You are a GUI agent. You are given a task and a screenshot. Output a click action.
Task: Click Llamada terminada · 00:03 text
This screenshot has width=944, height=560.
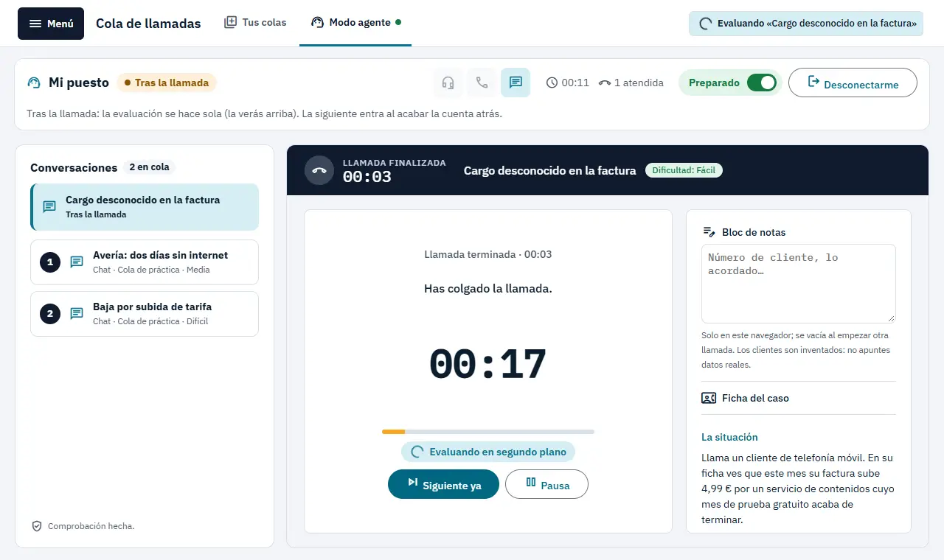[488, 254]
